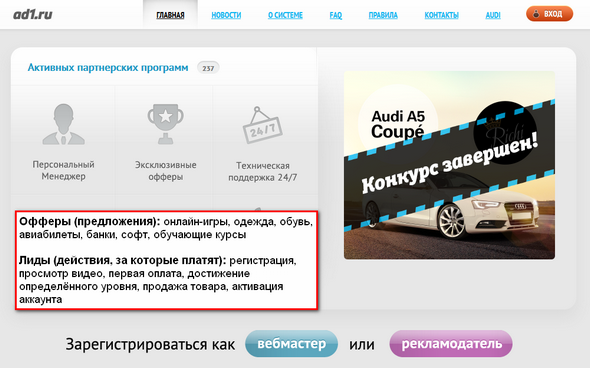Click the Персональный Менеджер person icon
The width and height of the screenshot is (590, 368).
[x=64, y=125]
